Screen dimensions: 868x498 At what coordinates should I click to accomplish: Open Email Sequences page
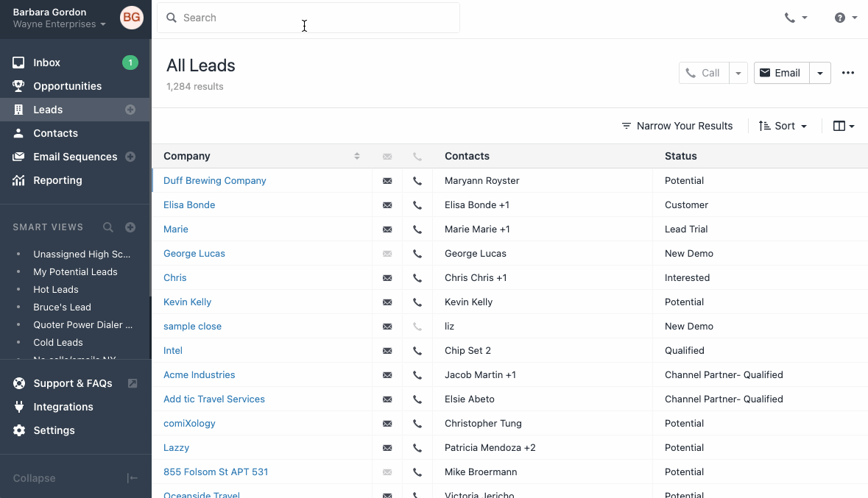66,157
